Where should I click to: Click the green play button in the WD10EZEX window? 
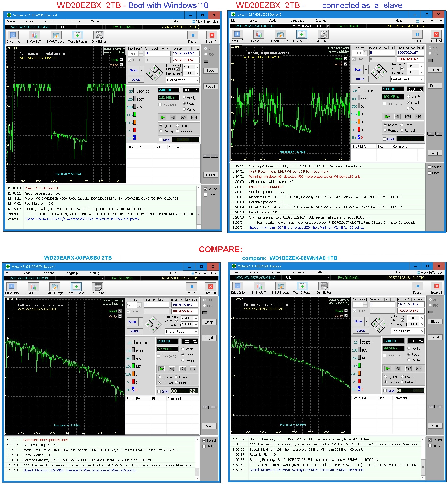[x=388, y=368]
